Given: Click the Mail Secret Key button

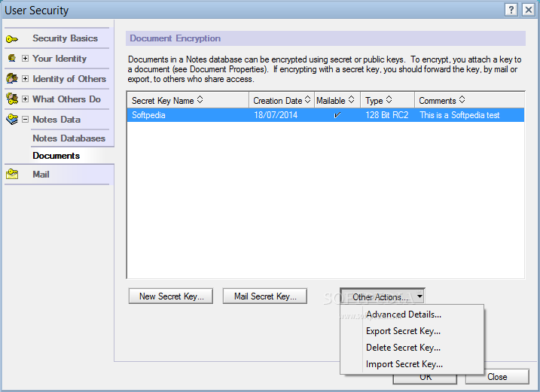Looking at the screenshot, I should click(265, 296).
